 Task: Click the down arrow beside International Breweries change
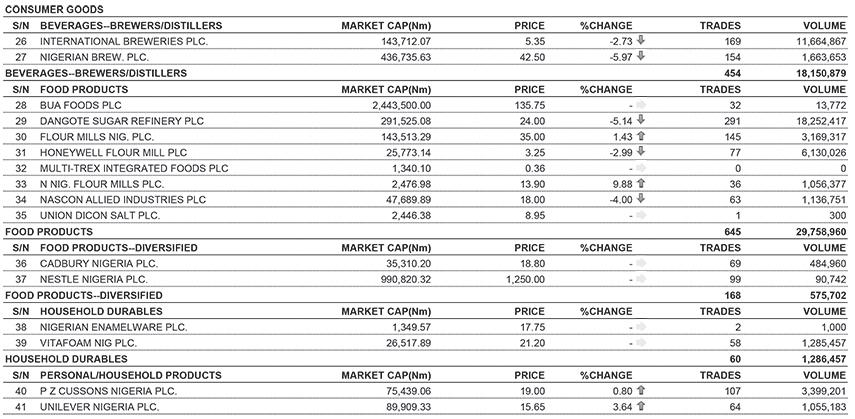pos(641,41)
